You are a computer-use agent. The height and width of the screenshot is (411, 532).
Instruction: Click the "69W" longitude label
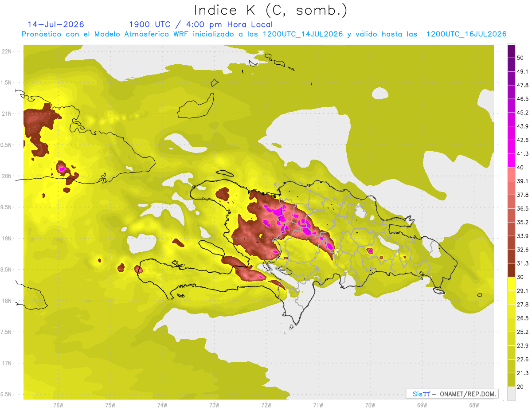pos(422,405)
